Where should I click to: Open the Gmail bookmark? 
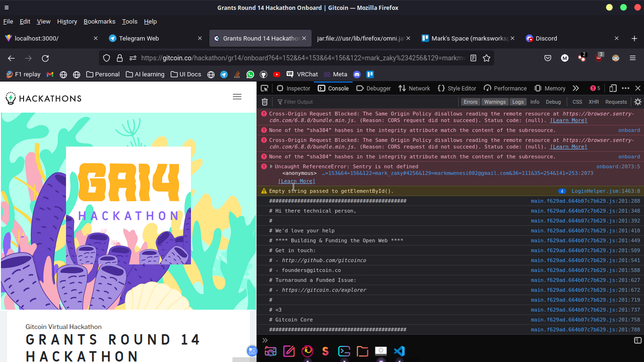50,74
